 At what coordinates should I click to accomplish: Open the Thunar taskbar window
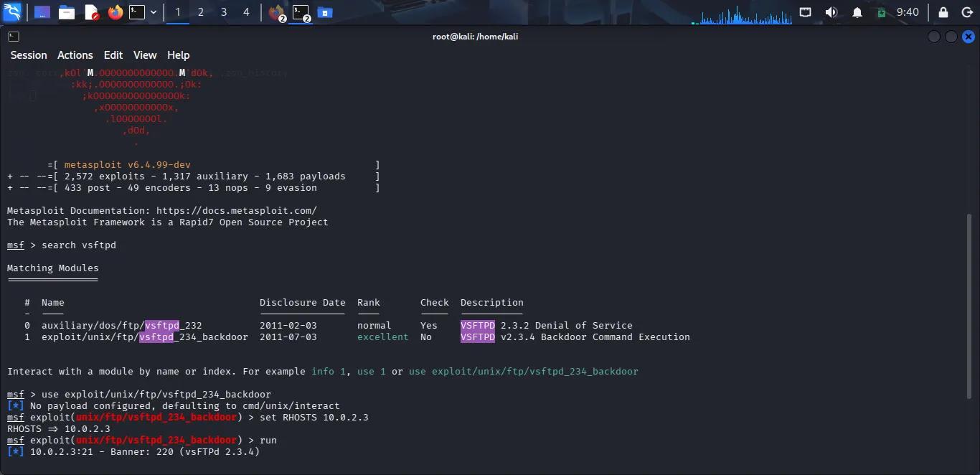point(325,12)
